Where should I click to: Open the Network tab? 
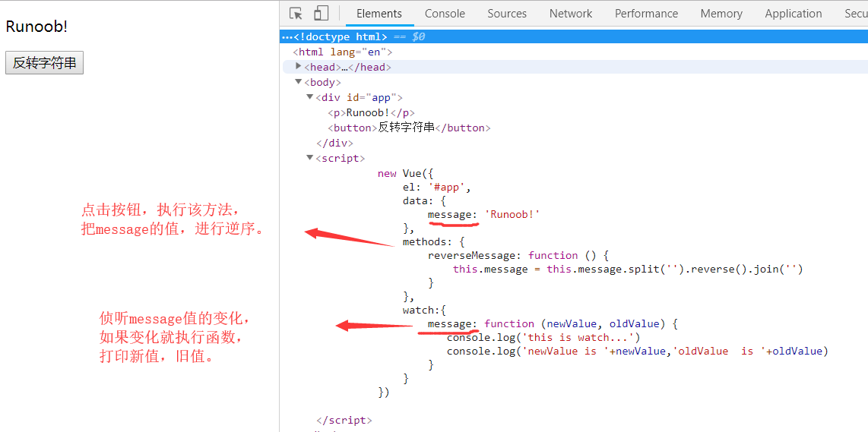[x=571, y=14]
